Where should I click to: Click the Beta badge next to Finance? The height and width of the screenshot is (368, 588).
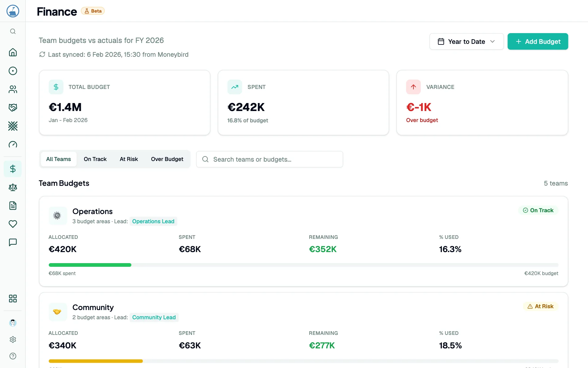(93, 11)
